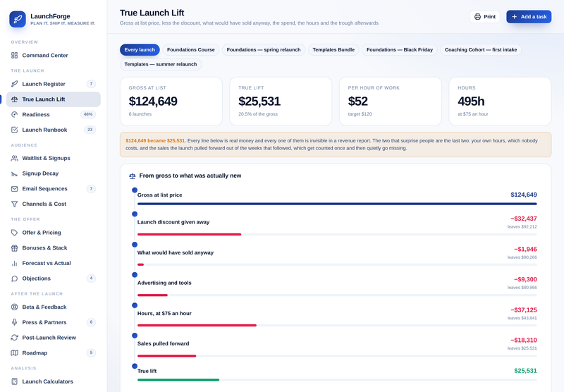
Task: Click the 'What would have sold anyway' label
Action: (176, 253)
